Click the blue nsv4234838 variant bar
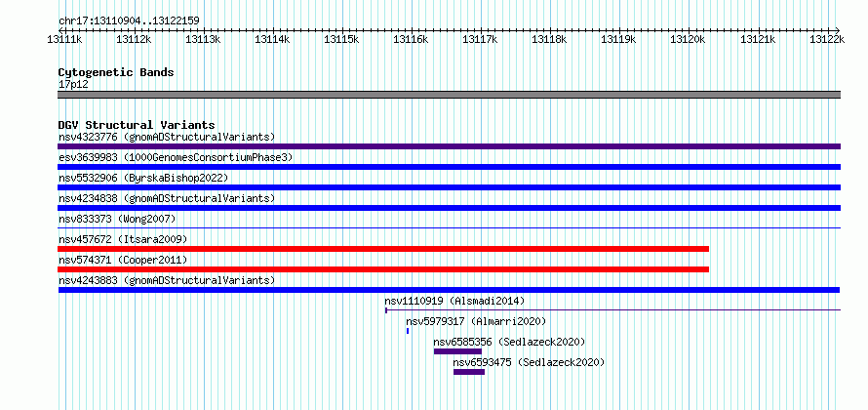 pos(449,208)
